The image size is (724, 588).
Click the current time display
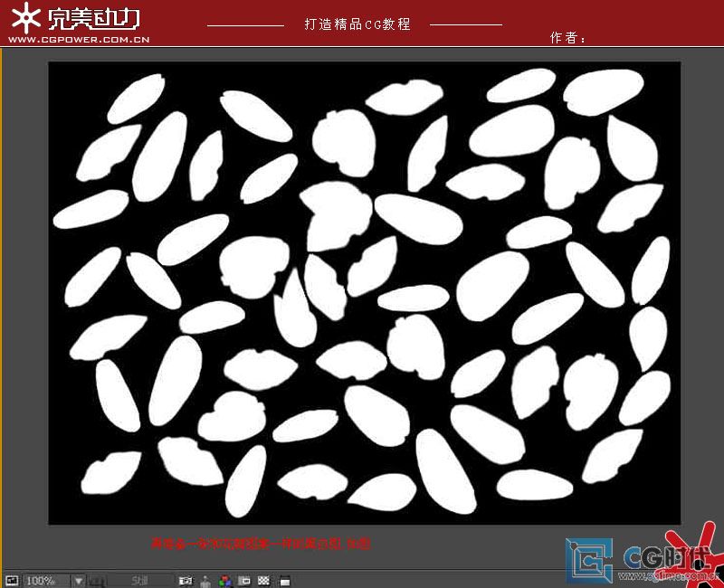[139, 581]
